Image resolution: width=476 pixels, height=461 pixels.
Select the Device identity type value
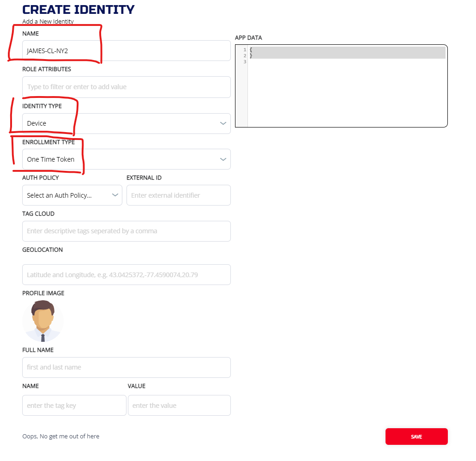point(37,123)
